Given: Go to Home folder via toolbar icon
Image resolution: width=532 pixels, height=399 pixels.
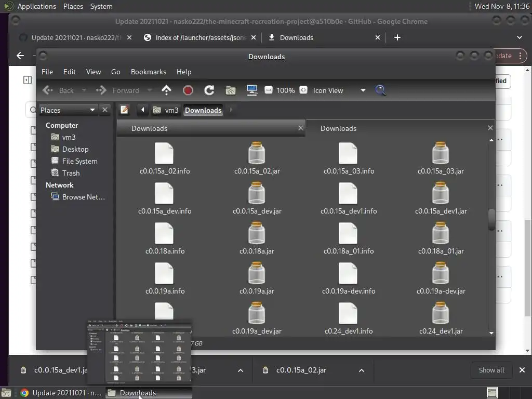Looking at the screenshot, I should [x=231, y=90].
